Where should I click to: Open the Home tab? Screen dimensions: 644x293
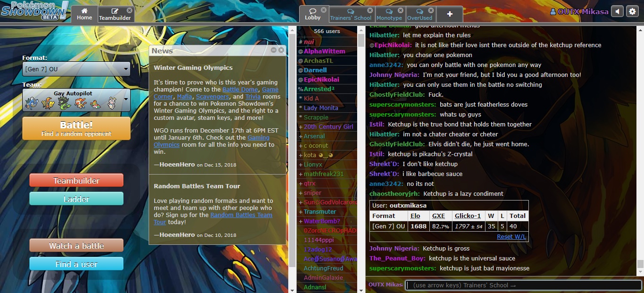coord(84,14)
